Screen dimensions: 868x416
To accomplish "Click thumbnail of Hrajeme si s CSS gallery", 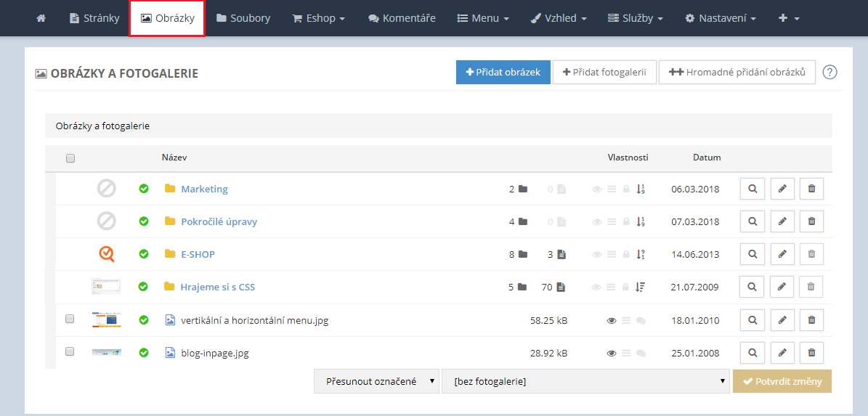I will coord(106,287).
